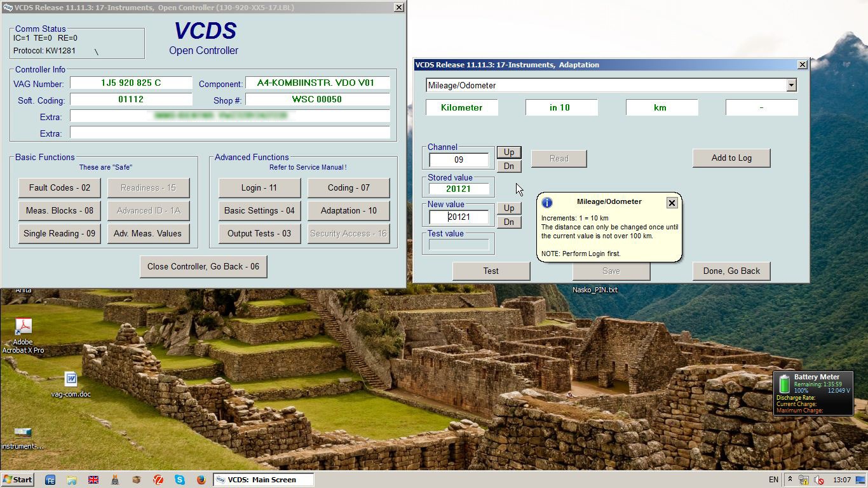Click the Battery Meter gadget battery icon
This screenshot has width=868, height=488.
coord(784,384)
